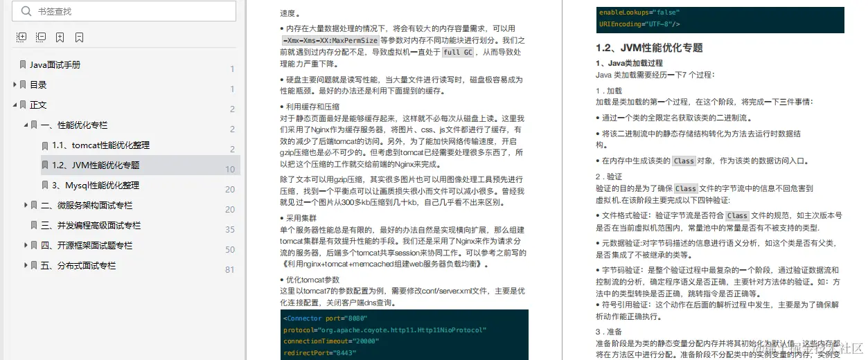This screenshot has width=868, height=360.
Task: Jump to 一、性能优化专栏 bookmark
Action: click(74, 125)
